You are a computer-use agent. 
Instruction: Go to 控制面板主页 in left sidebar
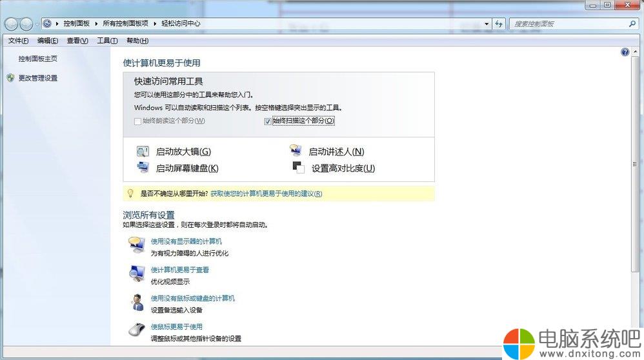click(37, 59)
